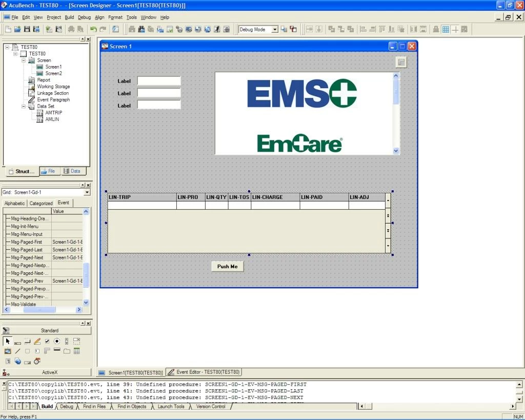Select the Msg-Paged-Prev event row
Viewport: 525px width, 420px height.
coord(44,281)
